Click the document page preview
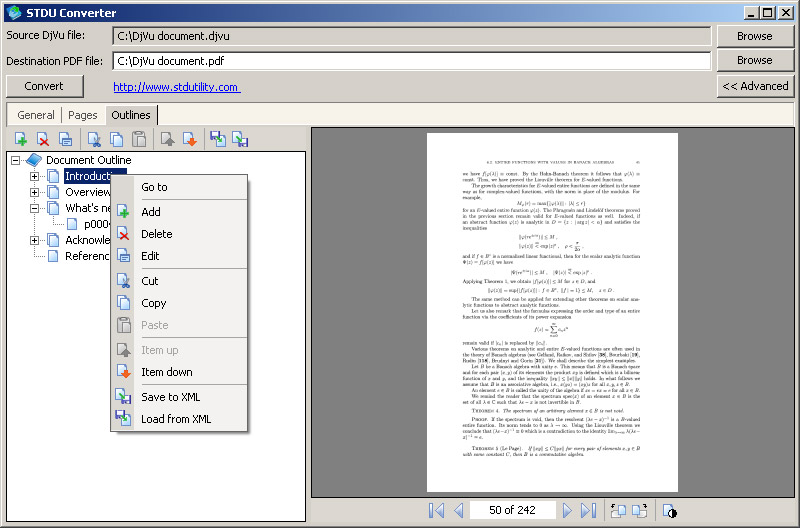The height and width of the screenshot is (528, 800). (x=552, y=312)
